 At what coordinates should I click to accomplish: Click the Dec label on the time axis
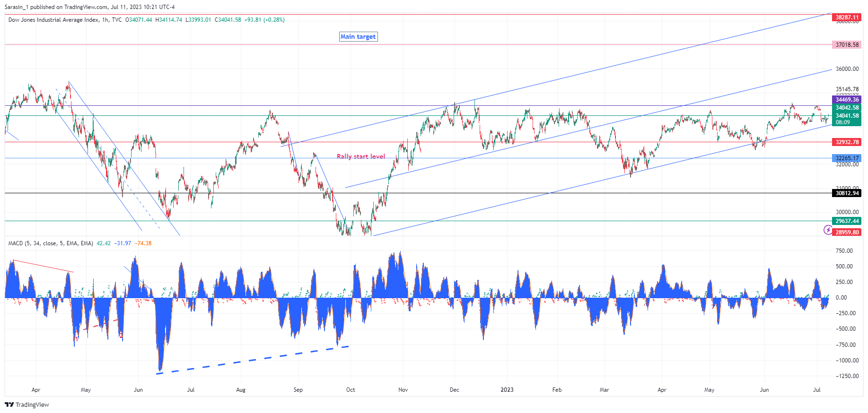pyautogui.click(x=454, y=390)
